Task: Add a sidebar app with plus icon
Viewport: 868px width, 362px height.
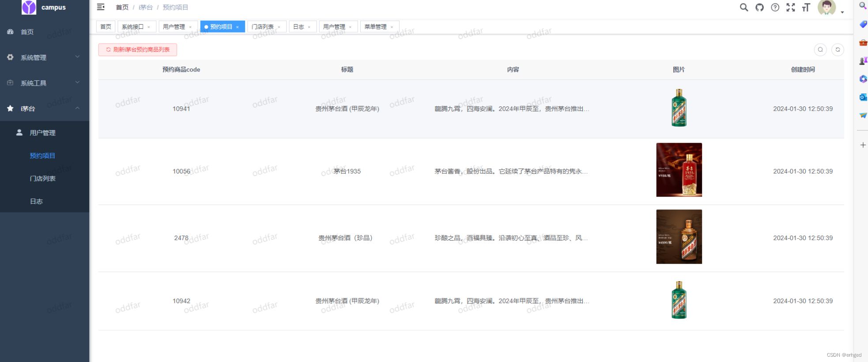Action: [863, 145]
